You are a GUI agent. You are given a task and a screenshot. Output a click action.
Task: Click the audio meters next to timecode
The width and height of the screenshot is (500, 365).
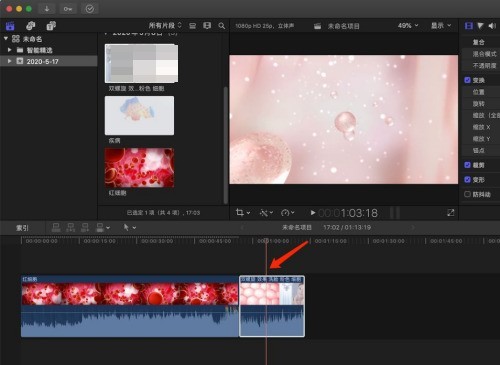coord(395,213)
